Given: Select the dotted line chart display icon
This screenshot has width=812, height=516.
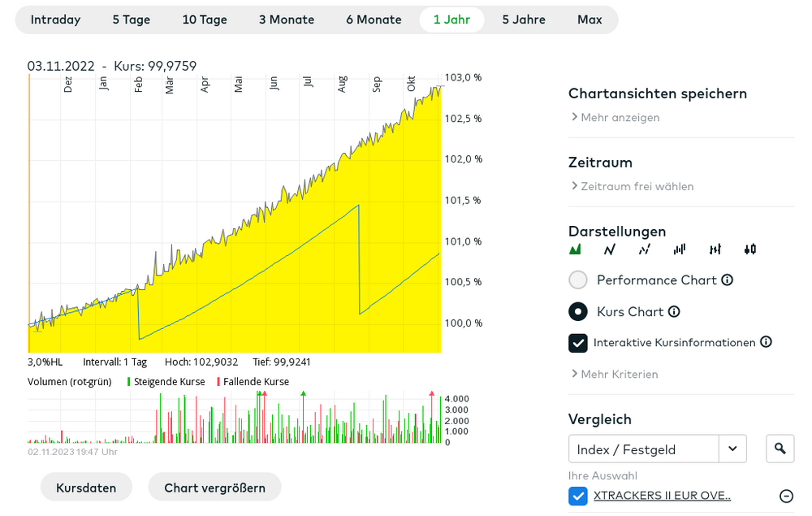Looking at the screenshot, I should 644,249.
